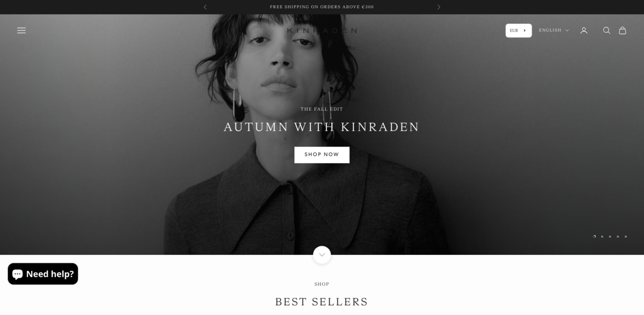The width and height of the screenshot is (644, 315).
Task: Select the first slideshow dot
Action: 594,236
